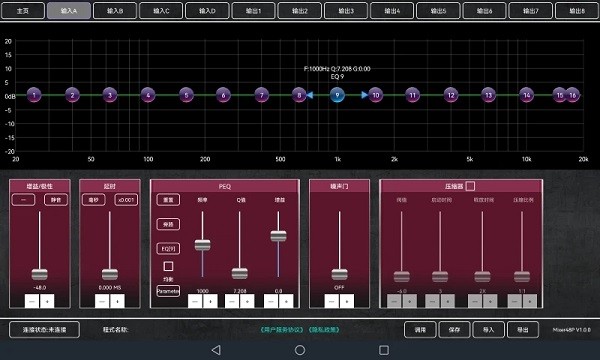
Task: Switch to the 输入A tab
Action: click(69, 11)
